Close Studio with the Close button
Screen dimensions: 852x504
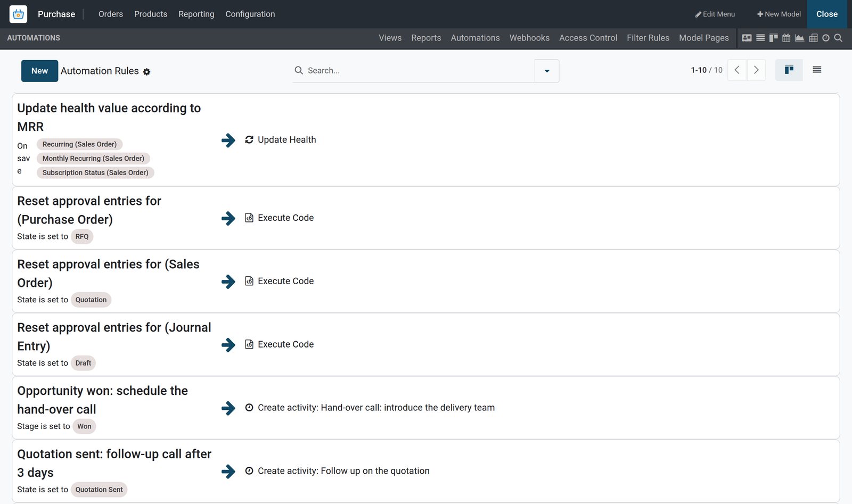[827, 14]
